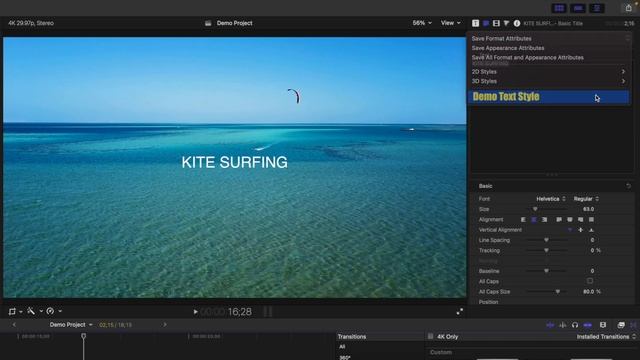Set vertical alignment to bottom

point(591,230)
